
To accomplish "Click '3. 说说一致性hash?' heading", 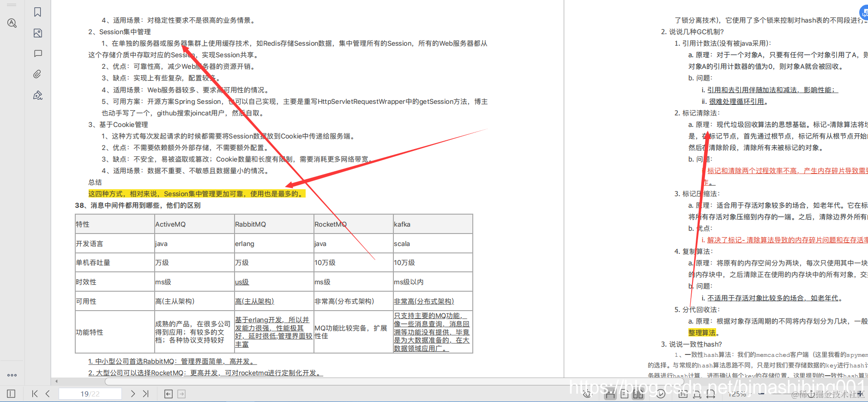I will point(691,344).
